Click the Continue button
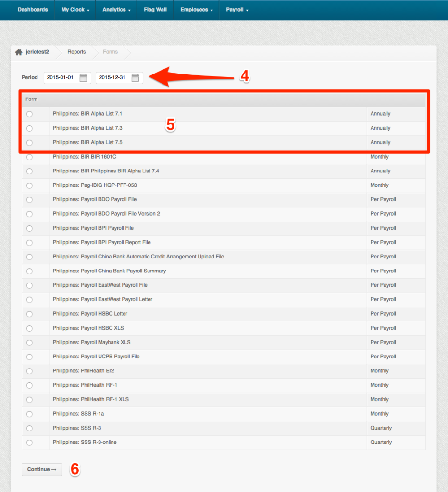 tap(41, 470)
